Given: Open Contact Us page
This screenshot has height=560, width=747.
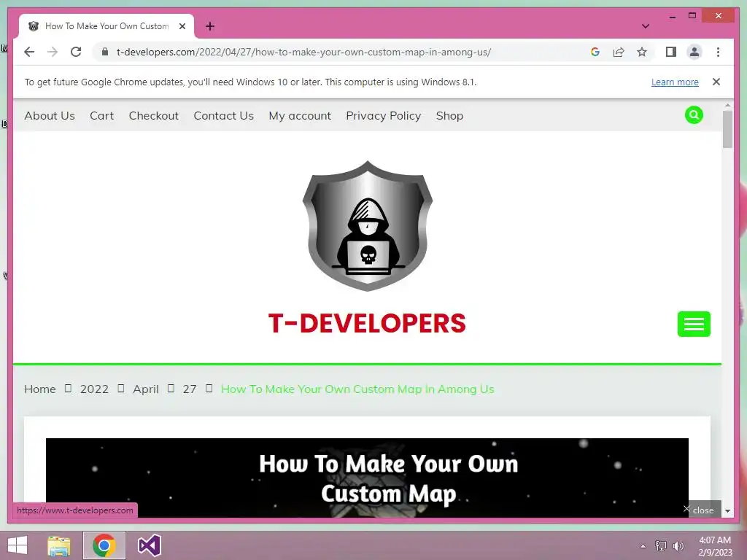Looking at the screenshot, I should coord(223,116).
